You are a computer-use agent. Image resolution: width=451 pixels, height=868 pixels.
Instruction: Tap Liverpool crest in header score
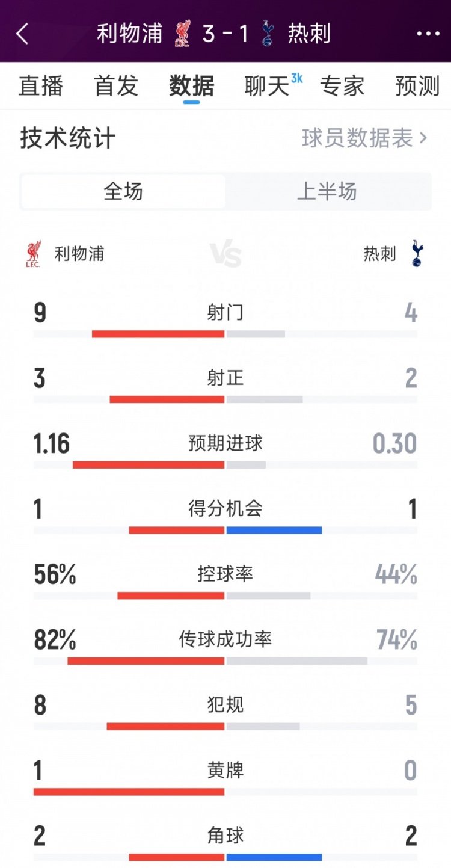[182, 34]
